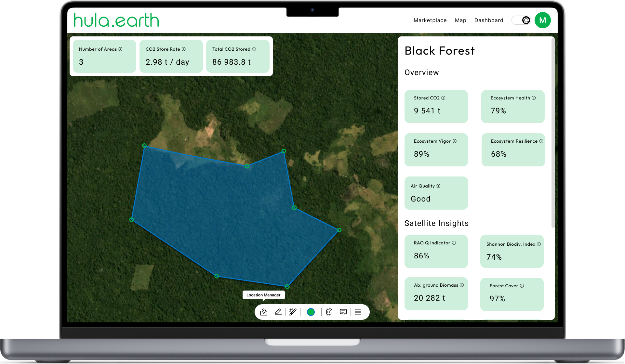Open the Location Manager tool
The image size is (625, 364).
tap(263, 312)
